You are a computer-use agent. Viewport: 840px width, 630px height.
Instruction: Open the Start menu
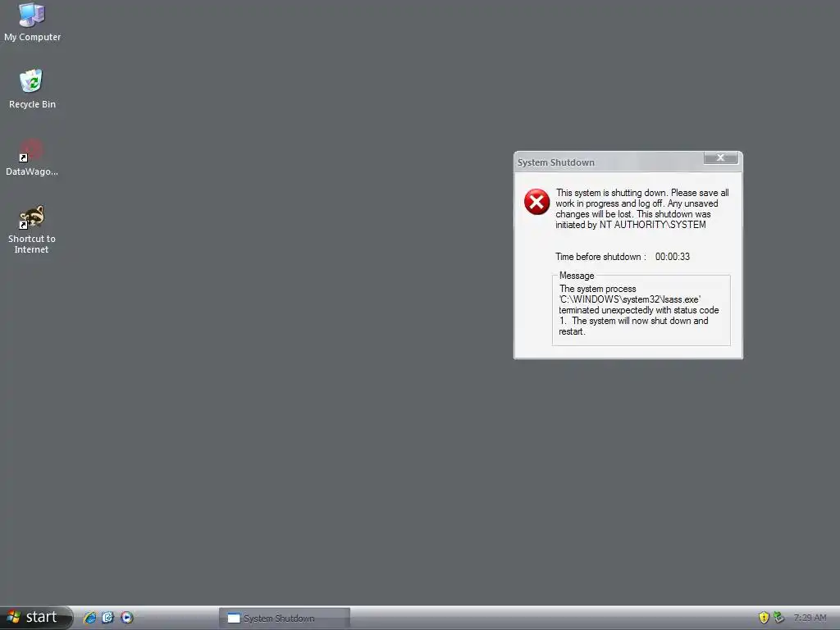click(36, 618)
